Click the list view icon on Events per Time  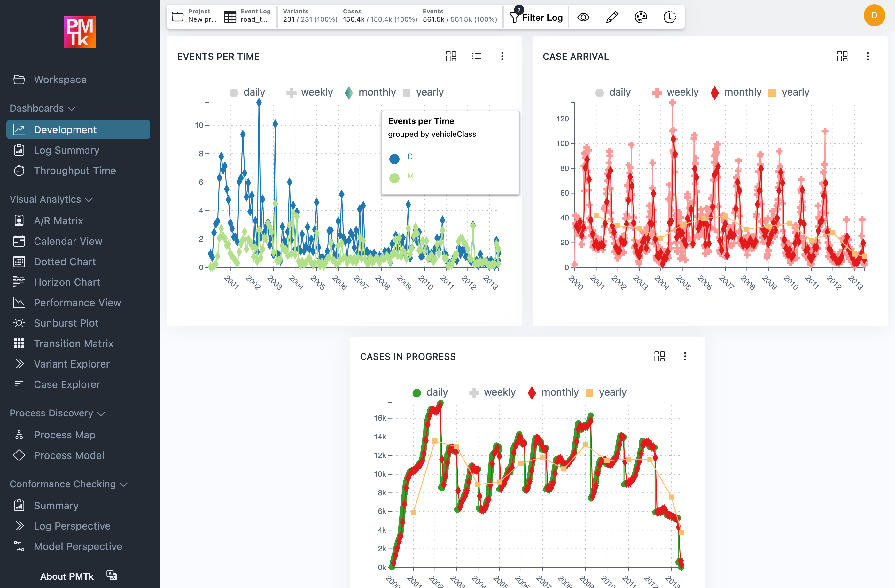477,56
